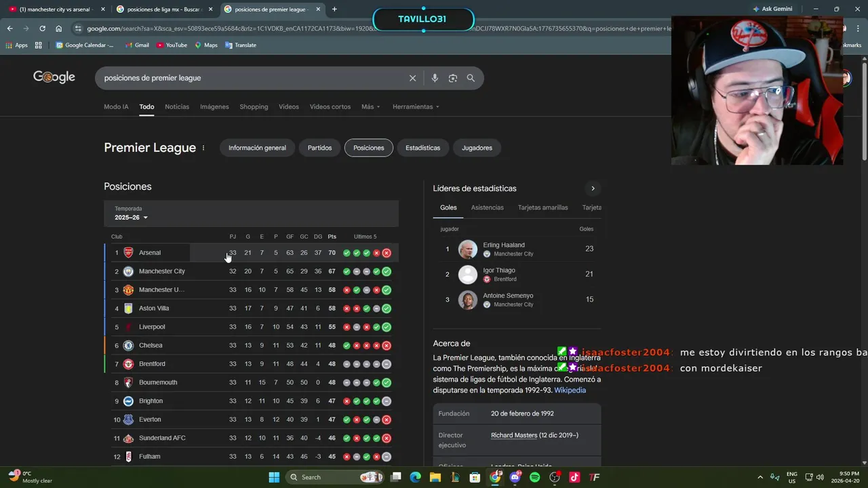This screenshot has height=488, width=868.
Task: Open the Maps bookmark
Action: [x=206, y=45]
